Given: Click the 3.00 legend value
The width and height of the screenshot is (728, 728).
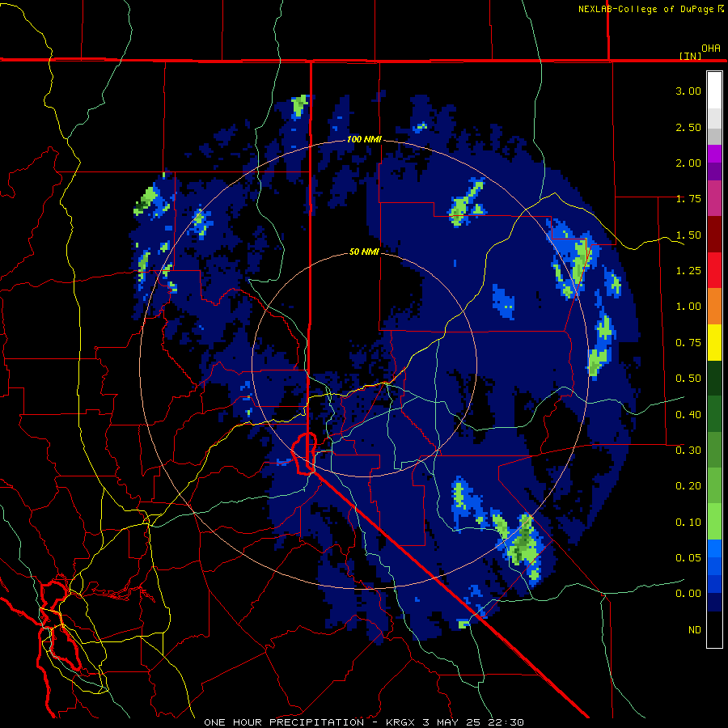Looking at the screenshot, I should coord(688,91).
